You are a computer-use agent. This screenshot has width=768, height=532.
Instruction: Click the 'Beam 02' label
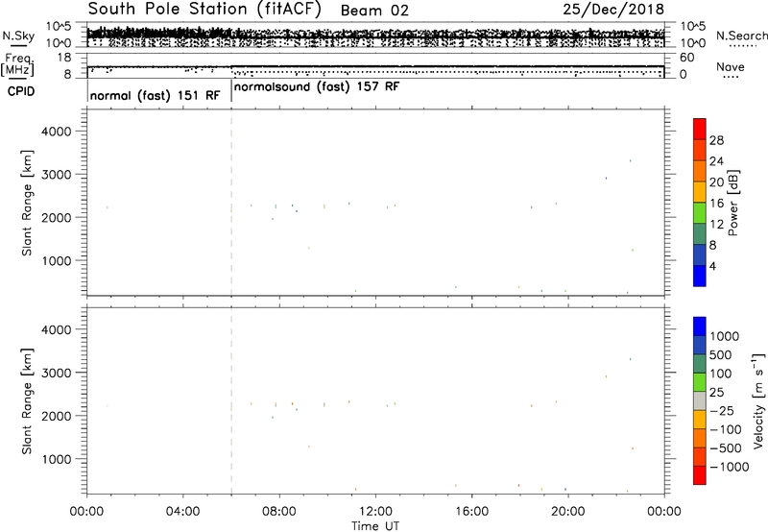click(x=374, y=11)
